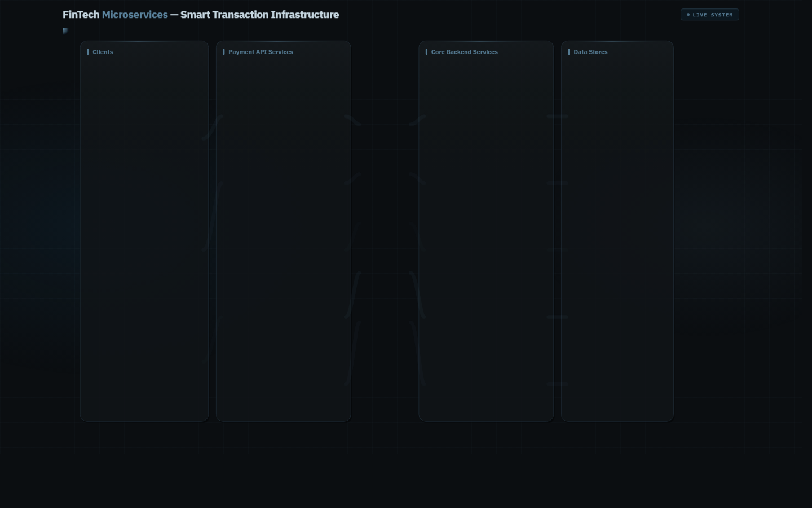Click the accent bar beside Data Stores header
812x508 pixels.
click(x=568, y=52)
